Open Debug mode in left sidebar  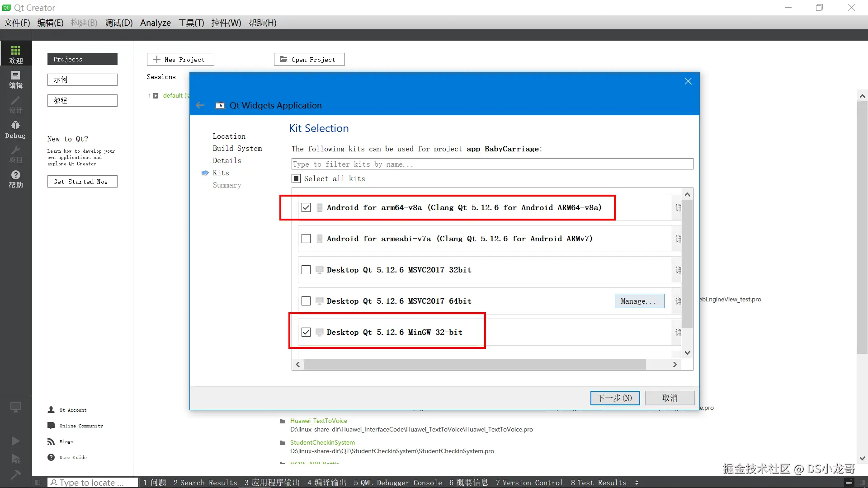[x=16, y=129]
